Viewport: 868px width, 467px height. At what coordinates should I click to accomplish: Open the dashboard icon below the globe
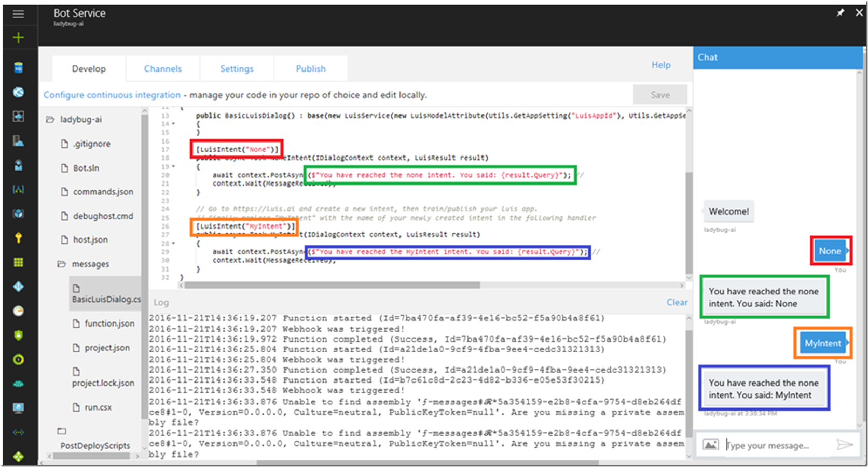click(18, 116)
